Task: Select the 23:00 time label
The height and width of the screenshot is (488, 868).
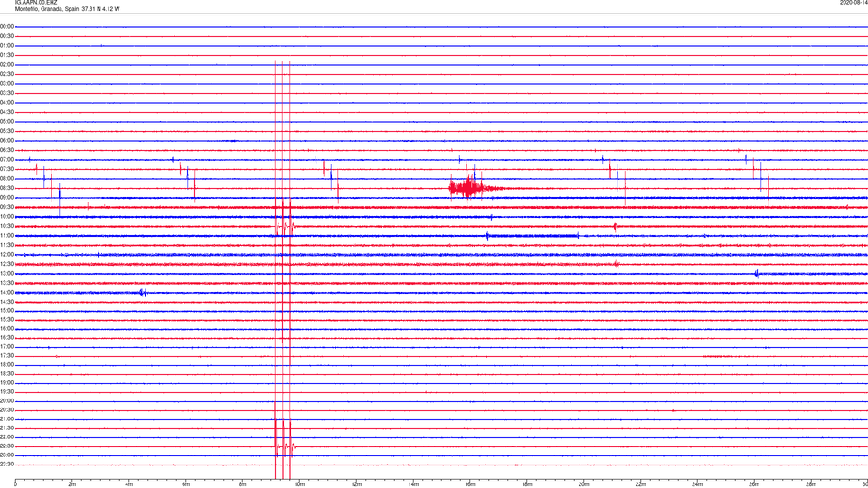Action: coord(7,455)
